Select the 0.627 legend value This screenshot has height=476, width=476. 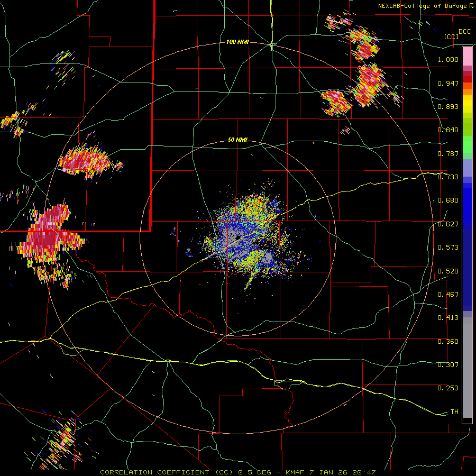pyautogui.click(x=448, y=224)
